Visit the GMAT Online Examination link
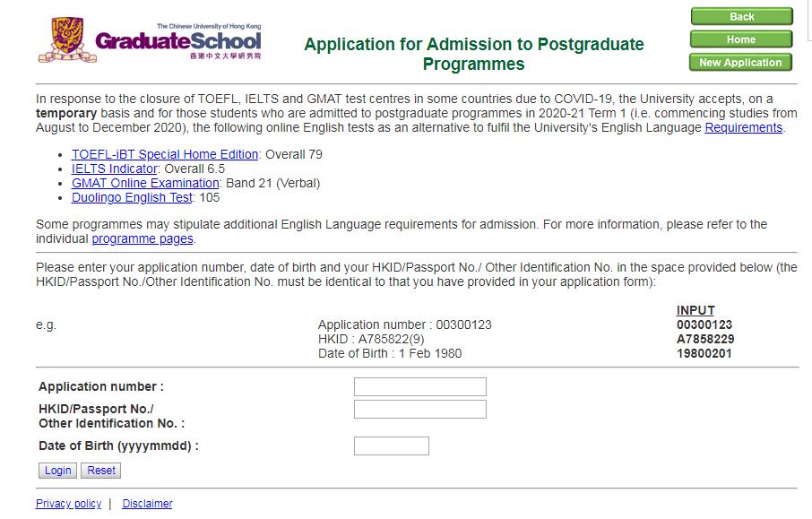 pos(145,183)
